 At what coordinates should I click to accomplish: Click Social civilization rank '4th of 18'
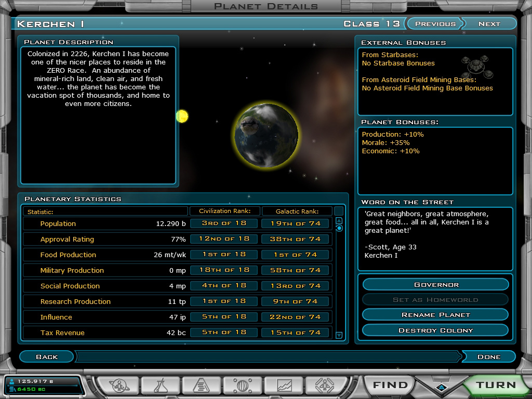point(224,286)
